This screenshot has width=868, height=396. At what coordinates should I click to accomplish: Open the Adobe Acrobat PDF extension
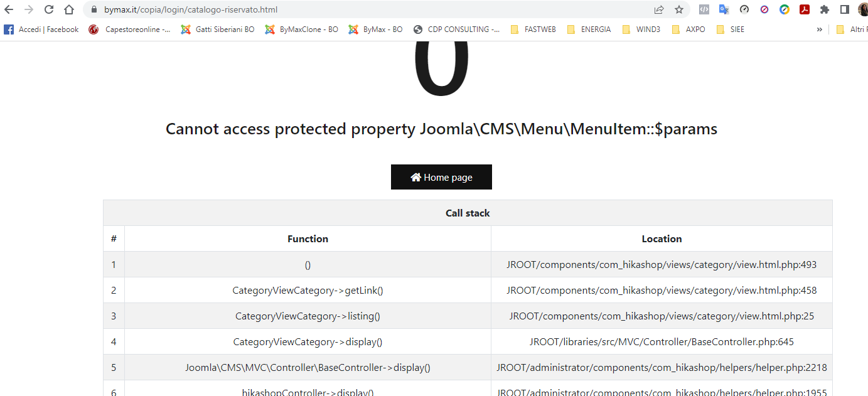point(805,9)
